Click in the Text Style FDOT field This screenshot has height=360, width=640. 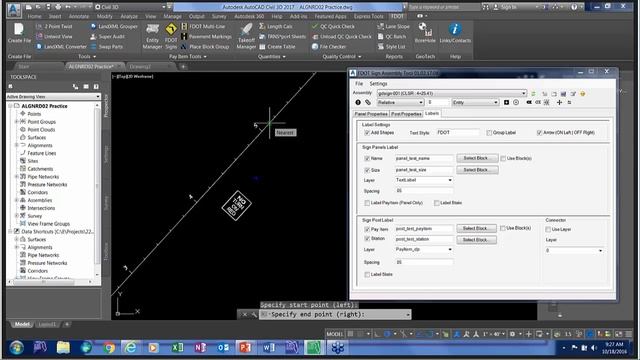click(458, 133)
